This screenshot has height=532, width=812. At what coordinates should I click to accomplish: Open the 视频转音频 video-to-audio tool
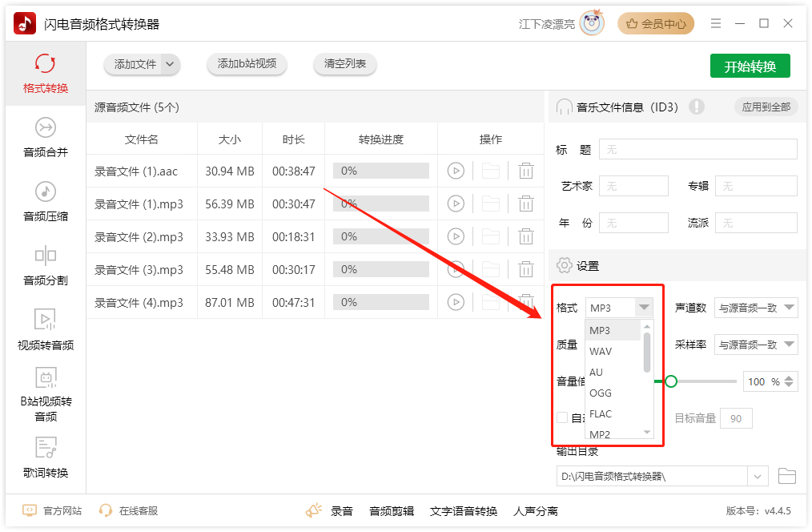46,332
